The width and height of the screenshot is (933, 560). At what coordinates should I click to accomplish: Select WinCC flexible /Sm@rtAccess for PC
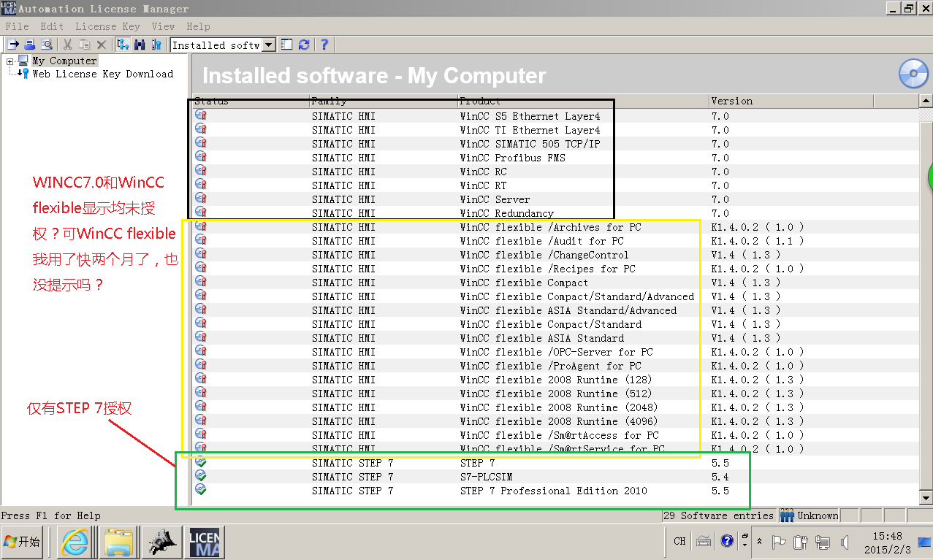pyautogui.click(x=559, y=435)
